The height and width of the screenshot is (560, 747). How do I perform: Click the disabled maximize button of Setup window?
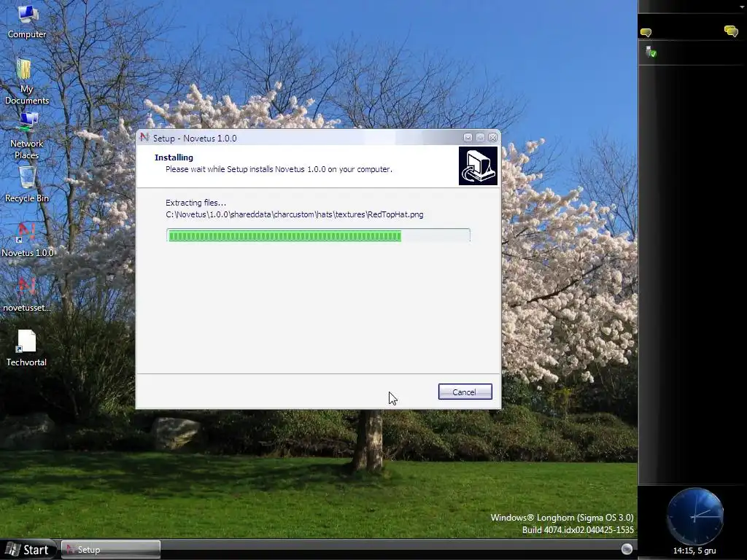pyautogui.click(x=480, y=138)
